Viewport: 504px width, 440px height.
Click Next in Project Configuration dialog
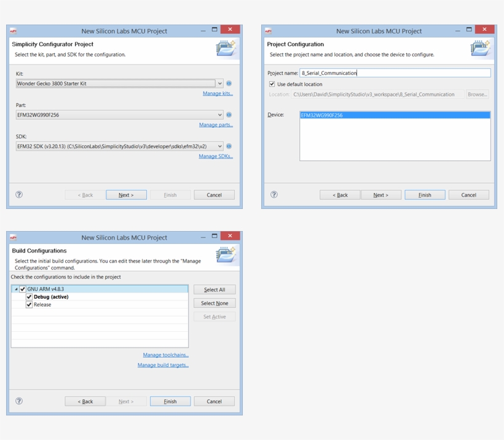click(381, 195)
